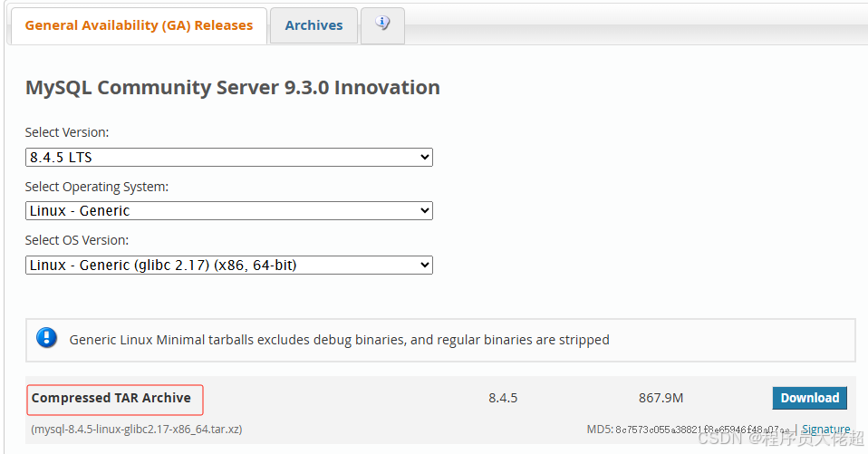This screenshot has width=868, height=454.
Task: Click the Select Operating System label
Action: tap(97, 188)
